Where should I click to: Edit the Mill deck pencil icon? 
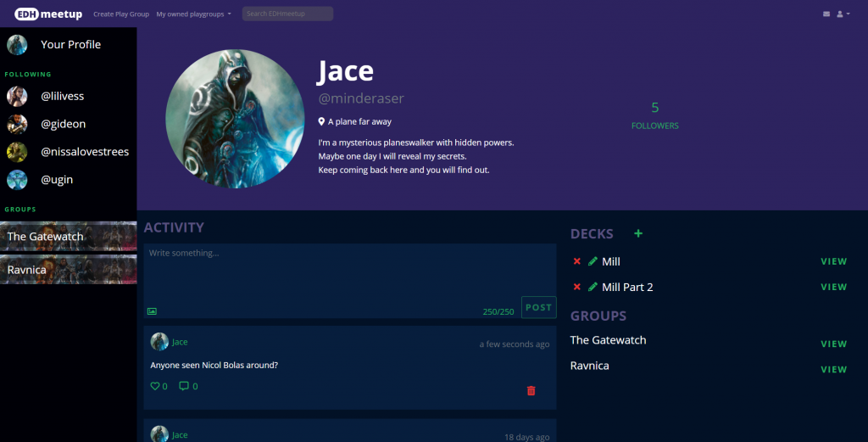point(593,261)
